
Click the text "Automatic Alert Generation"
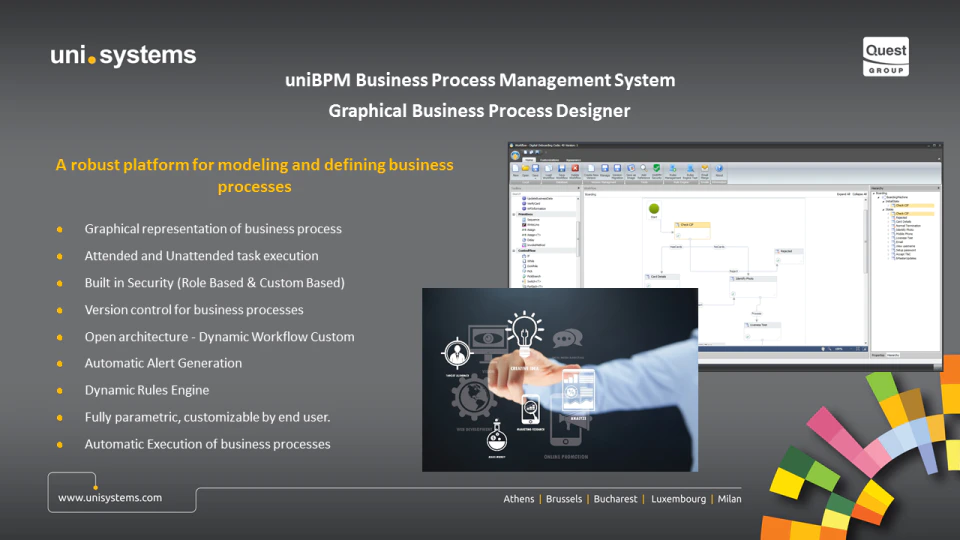coord(163,363)
